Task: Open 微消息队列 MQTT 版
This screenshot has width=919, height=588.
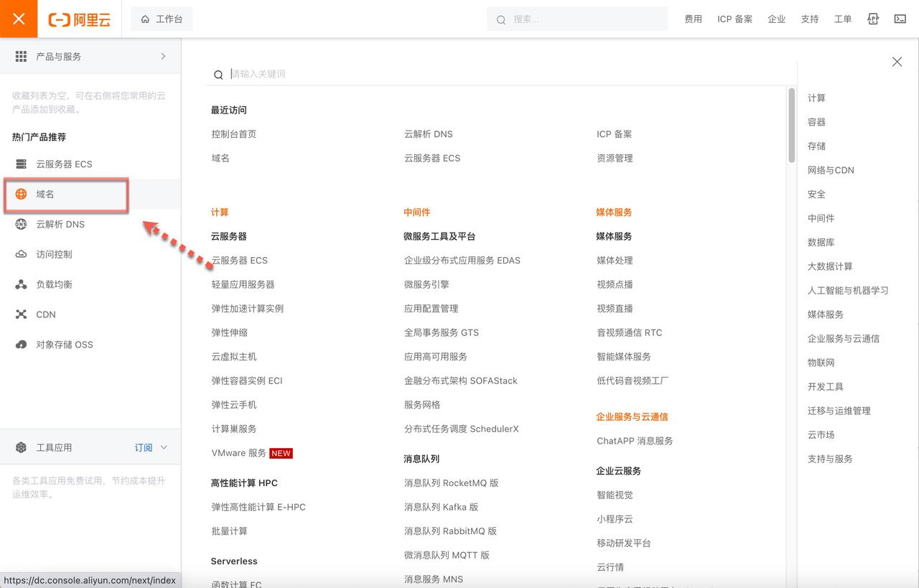Action: point(447,555)
